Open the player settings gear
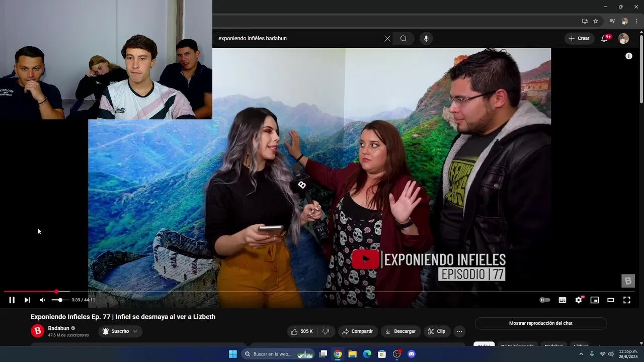Image resolution: width=644 pixels, height=362 pixels. click(x=579, y=300)
